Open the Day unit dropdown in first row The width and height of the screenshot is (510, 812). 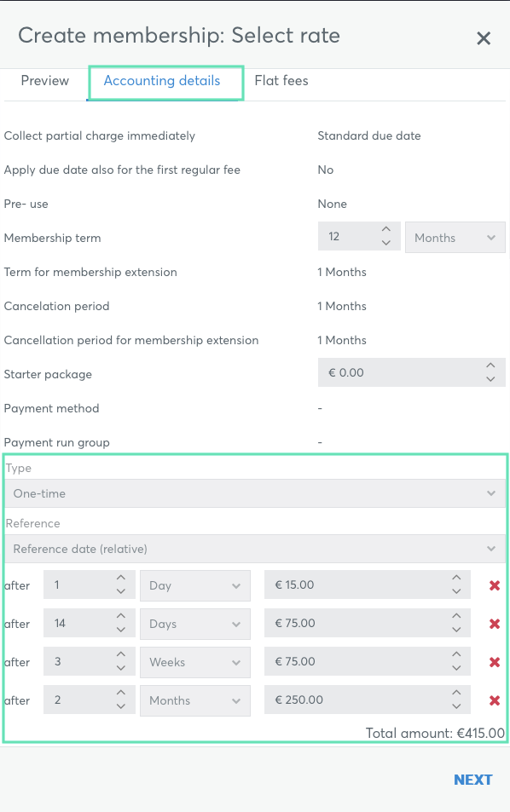195,585
